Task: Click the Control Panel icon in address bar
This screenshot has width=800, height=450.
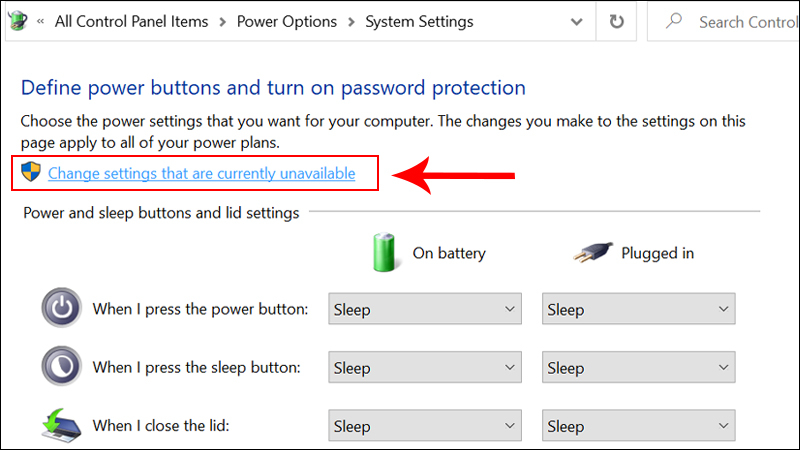Action: pyautogui.click(x=19, y=21)
